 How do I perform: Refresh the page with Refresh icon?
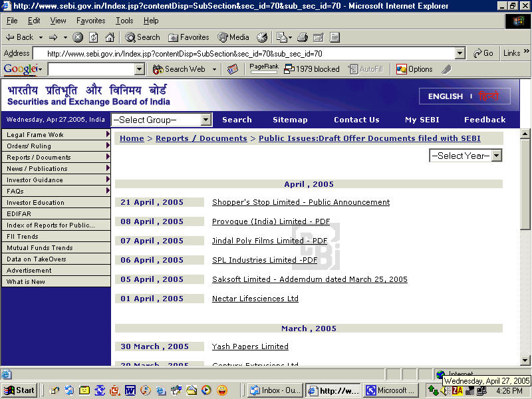coord(94,37)
